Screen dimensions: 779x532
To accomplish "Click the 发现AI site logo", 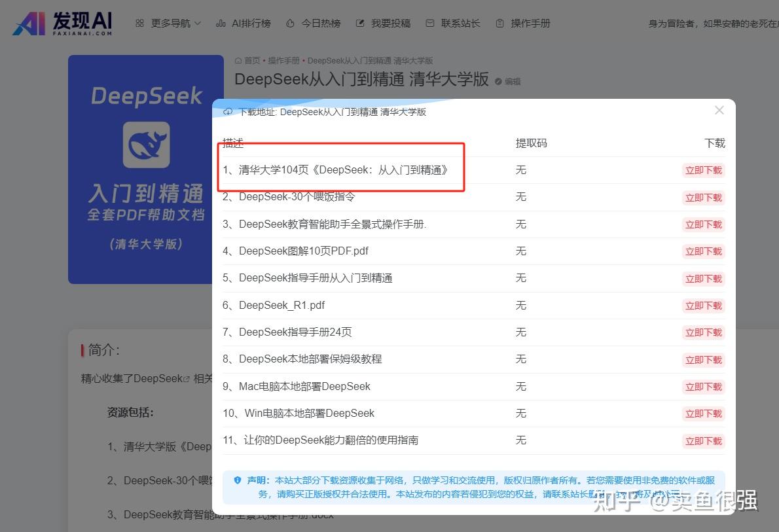I will click(63, 24).
